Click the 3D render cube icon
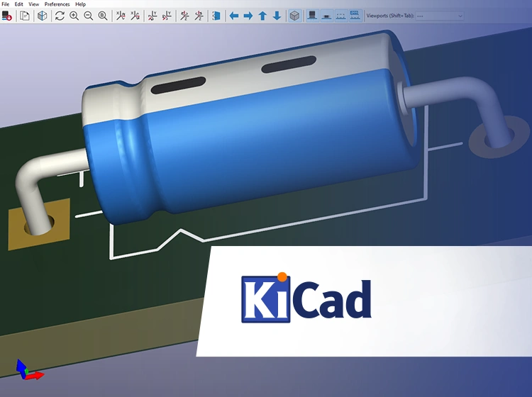 tap(43, 16)
